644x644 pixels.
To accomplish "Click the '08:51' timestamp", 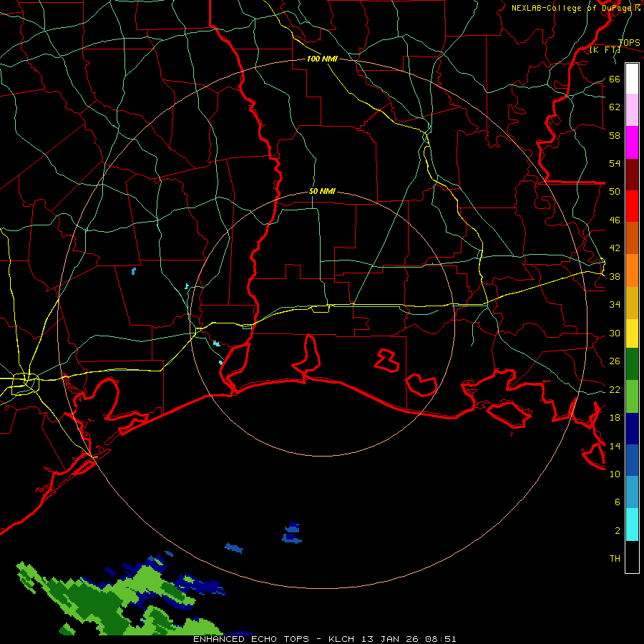I will (x=440, y=639).
